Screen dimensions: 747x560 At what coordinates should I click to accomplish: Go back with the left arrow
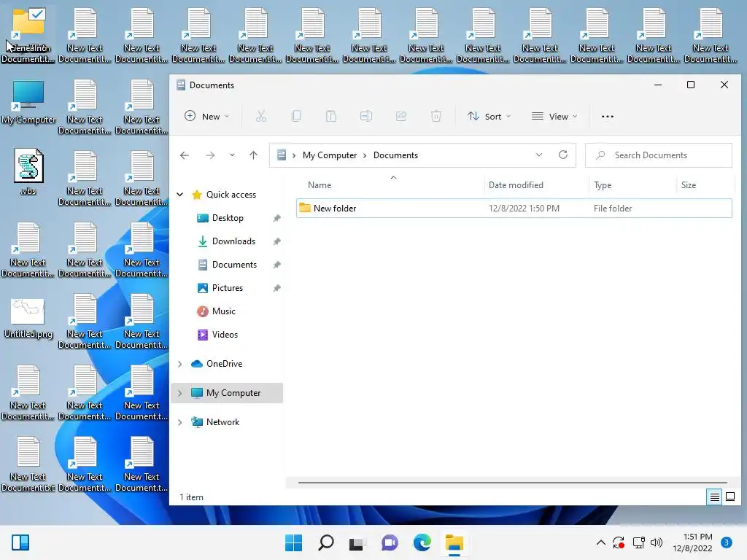[185, 155]
